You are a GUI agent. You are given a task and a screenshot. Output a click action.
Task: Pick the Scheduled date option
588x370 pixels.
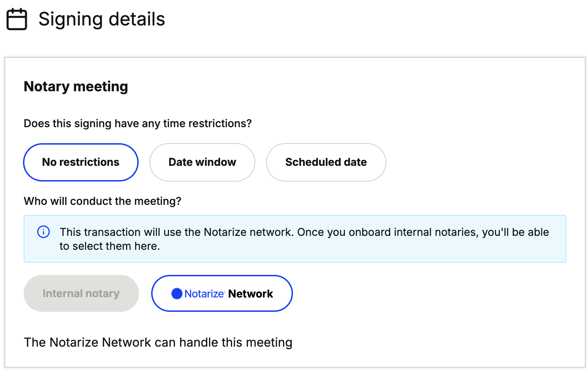326,162
